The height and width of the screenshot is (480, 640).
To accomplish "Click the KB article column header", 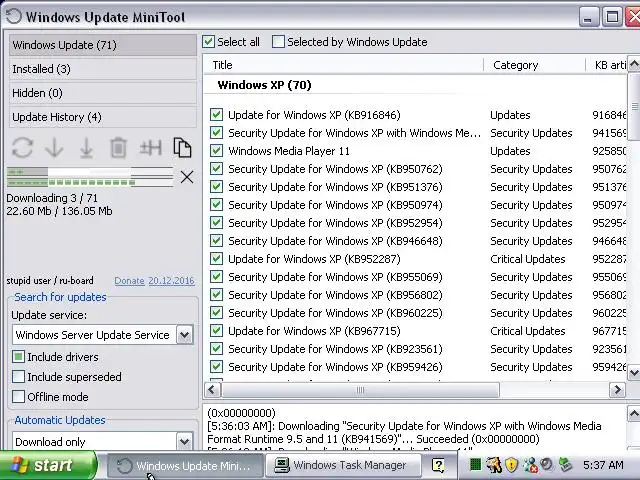I will click(607, 65).
